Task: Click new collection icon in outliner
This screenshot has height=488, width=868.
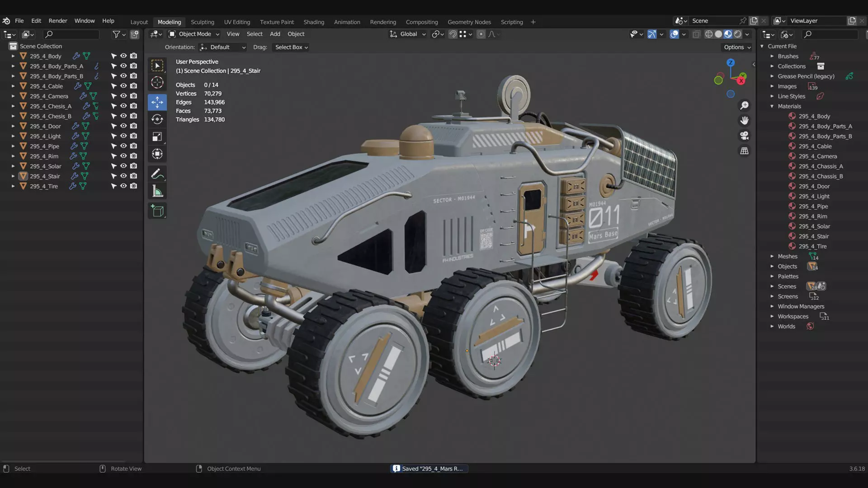Action: click(x=134, y=34)
